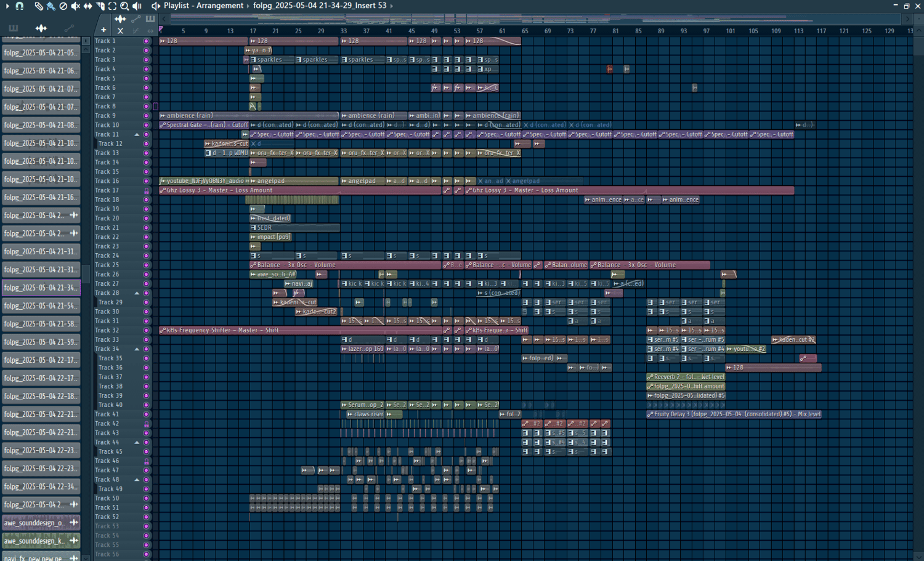Collapse the Track 48 group

[137, 480]
